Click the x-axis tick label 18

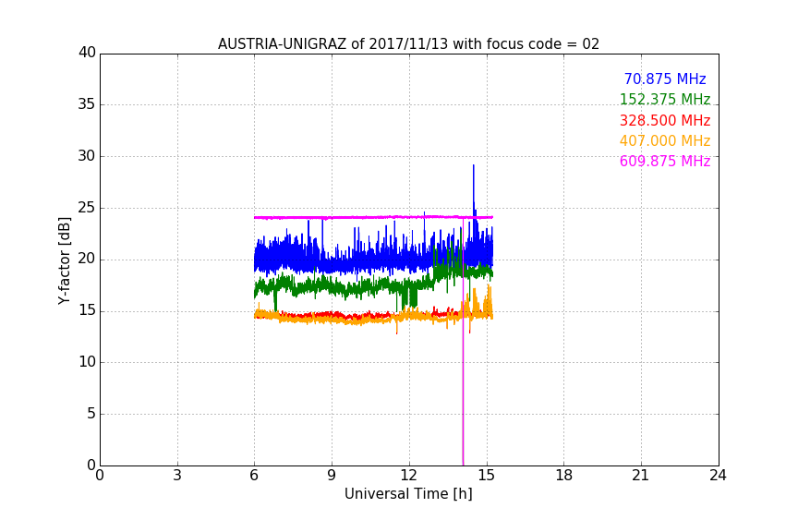point(564,476)
